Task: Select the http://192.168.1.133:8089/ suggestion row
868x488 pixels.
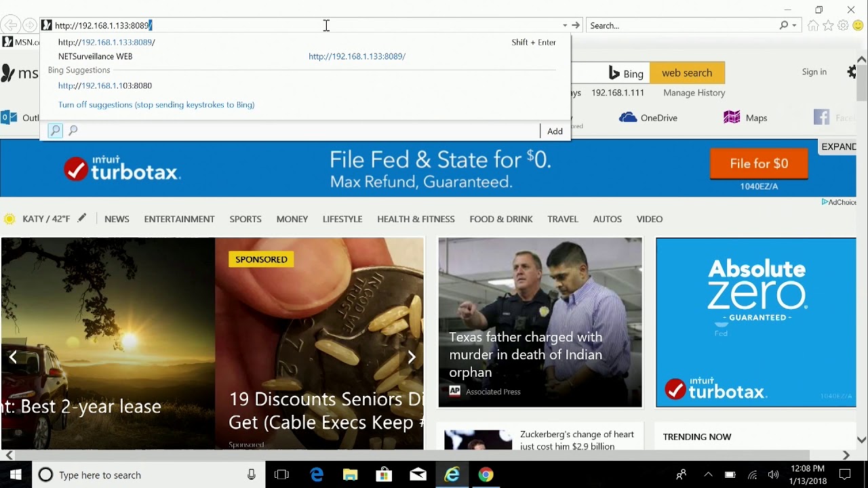Action: click(x=305, y=42)
